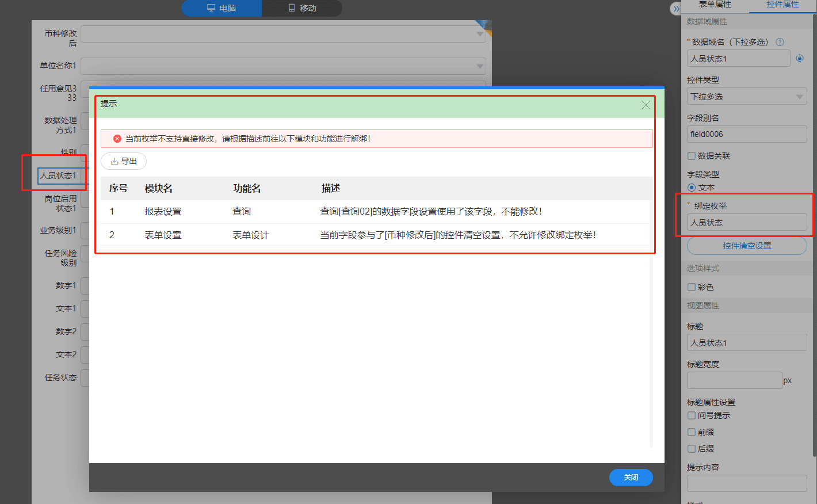Click the 模块名 column header
Image resolution: width=817 pixels, height=504 pixels.
click(158, 188)
